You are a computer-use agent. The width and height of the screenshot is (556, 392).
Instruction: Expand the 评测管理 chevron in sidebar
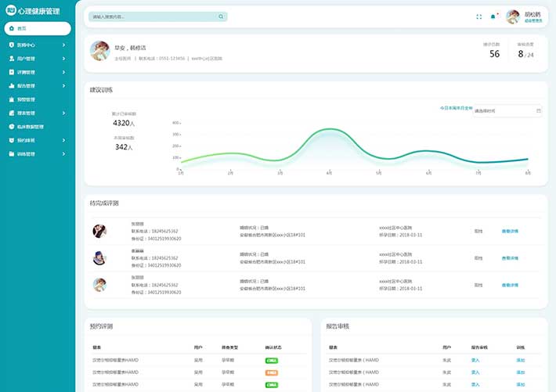click(x=64, y=72)
